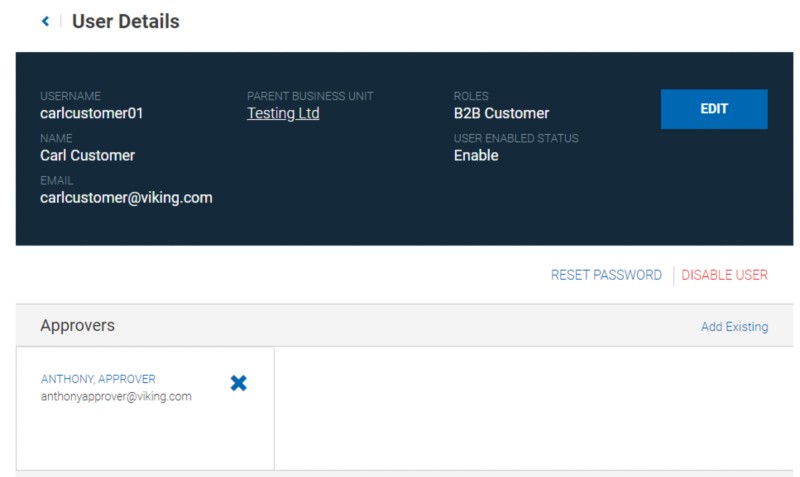Open the Testing Ltd business unit link
The width and height of the screenshot is (800, 477).
pyautogui.click(x=283, y=113)
